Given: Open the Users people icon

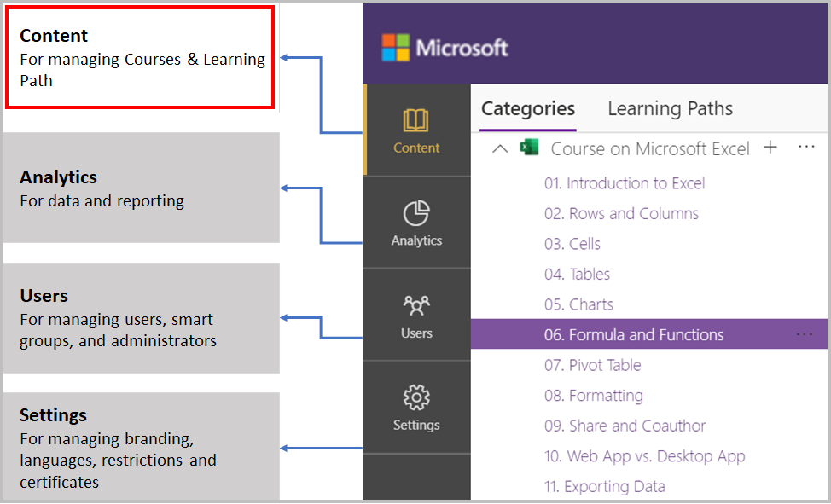Looking at the screenshot, I should click(416, 306).
